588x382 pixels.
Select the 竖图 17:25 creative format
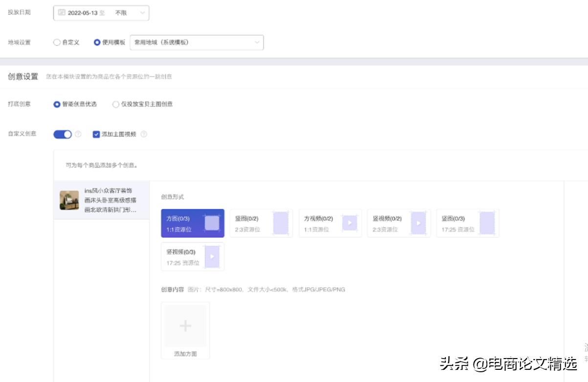coord(467,223)
